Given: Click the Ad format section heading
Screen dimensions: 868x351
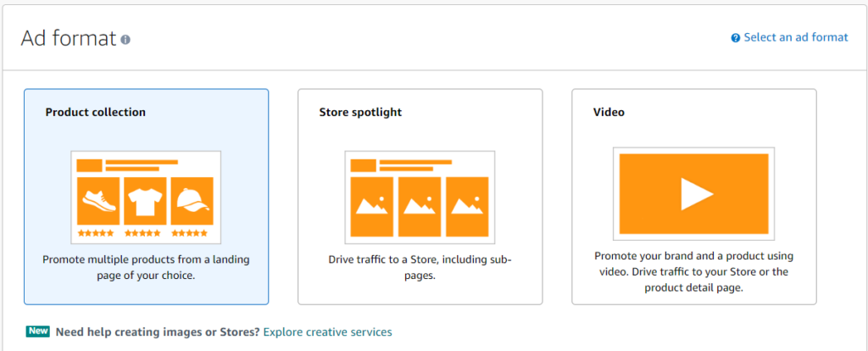Looking at the screenshot, I should (x=69, y=39).
